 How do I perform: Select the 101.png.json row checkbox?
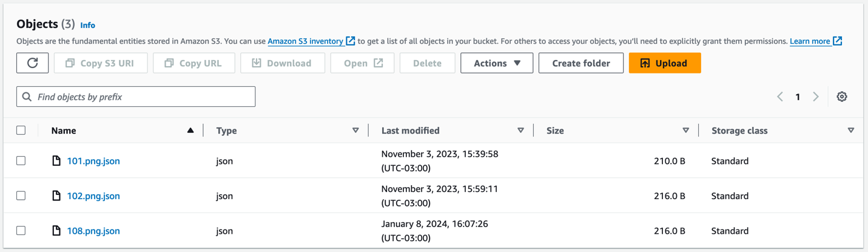[21, 161]
